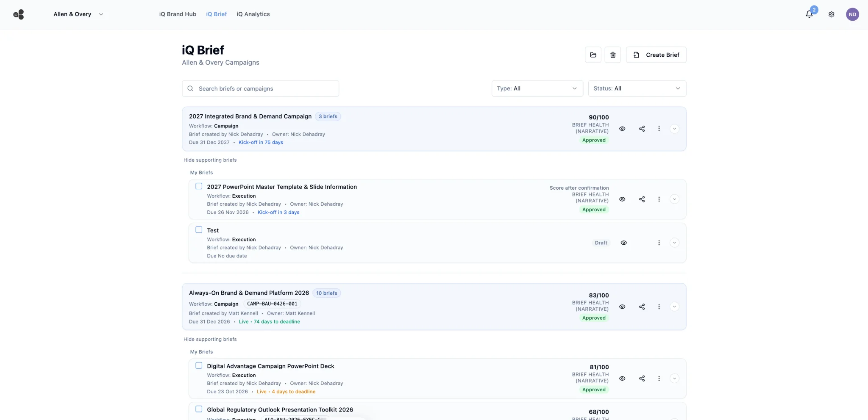Expand the Always-On Platform 2026 chevron

[674, 307]
